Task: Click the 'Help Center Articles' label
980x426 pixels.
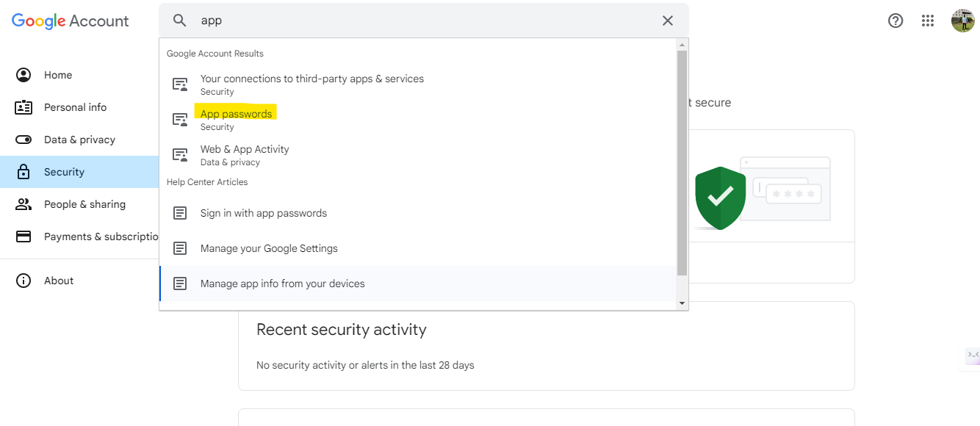Action: [207, 182]
